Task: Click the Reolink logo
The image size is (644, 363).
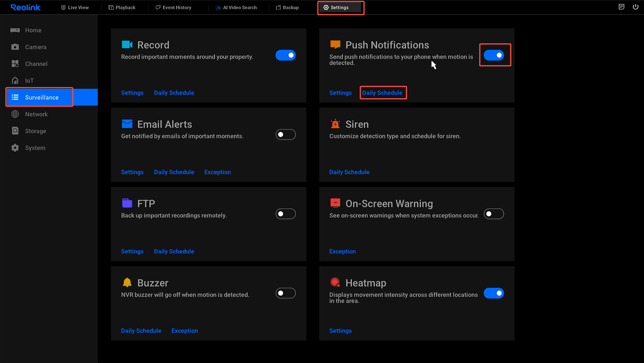Action: 26,7
